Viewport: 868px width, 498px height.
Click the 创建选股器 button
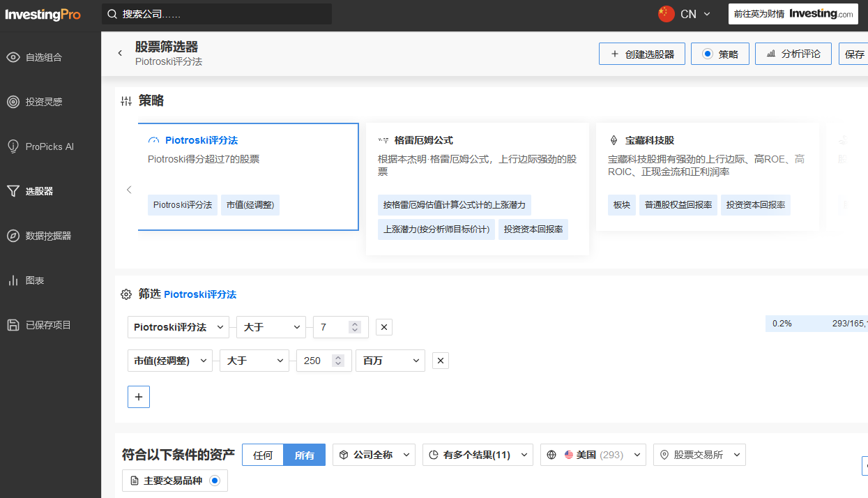(x=641, y=54)
